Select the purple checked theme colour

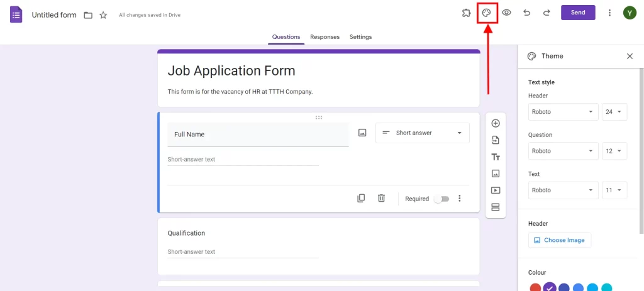(550, 287)
